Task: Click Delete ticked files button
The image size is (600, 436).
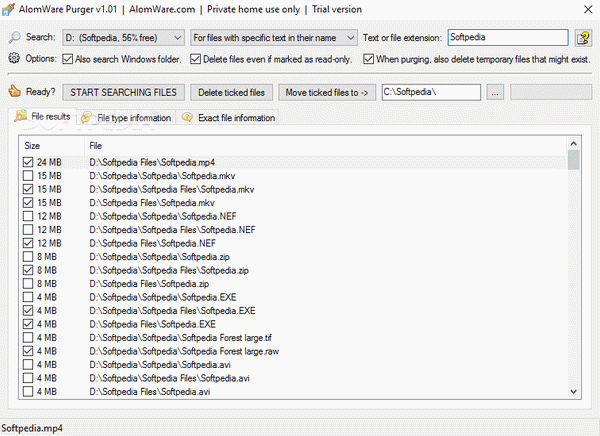Action: (x=232, y=92)
